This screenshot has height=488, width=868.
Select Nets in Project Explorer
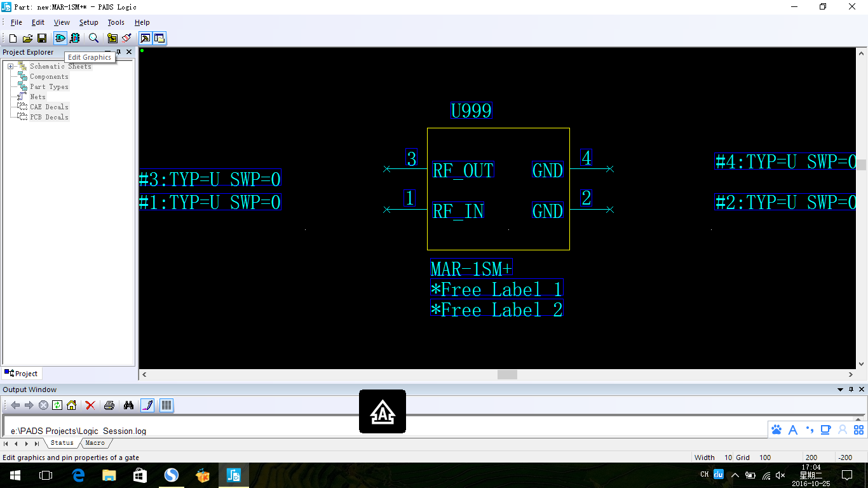37,97
